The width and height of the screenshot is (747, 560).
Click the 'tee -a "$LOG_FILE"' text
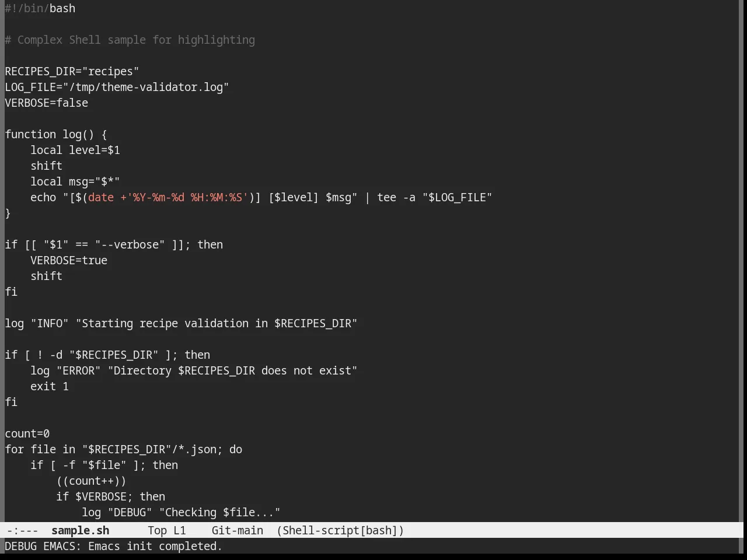click(x=435, y=197)
